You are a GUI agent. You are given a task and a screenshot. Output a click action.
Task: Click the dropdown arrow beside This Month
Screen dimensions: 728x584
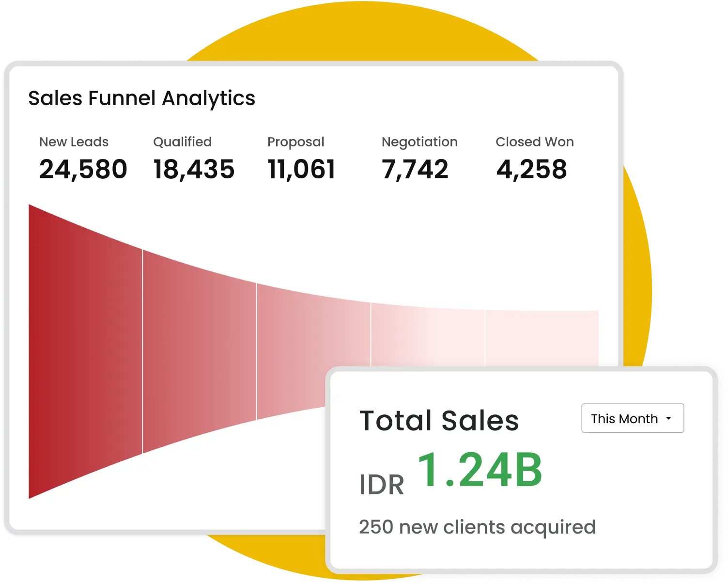click(x=668, y=418)
